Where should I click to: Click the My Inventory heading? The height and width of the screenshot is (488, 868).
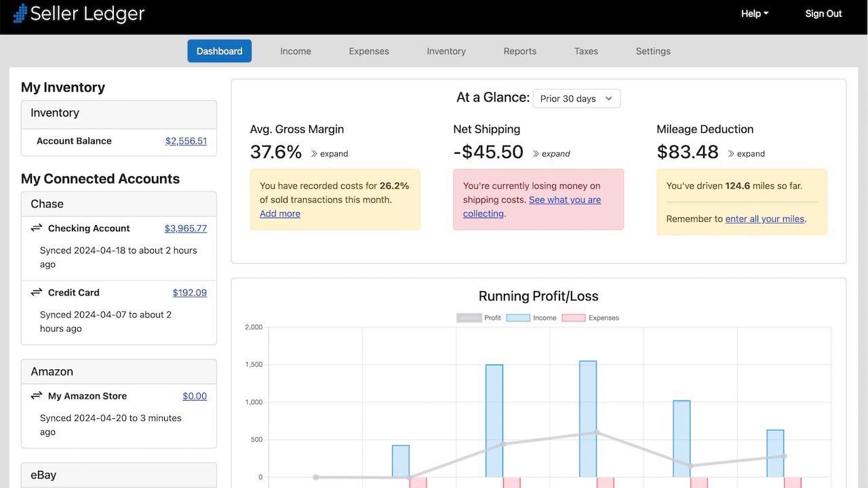(63, 87)
